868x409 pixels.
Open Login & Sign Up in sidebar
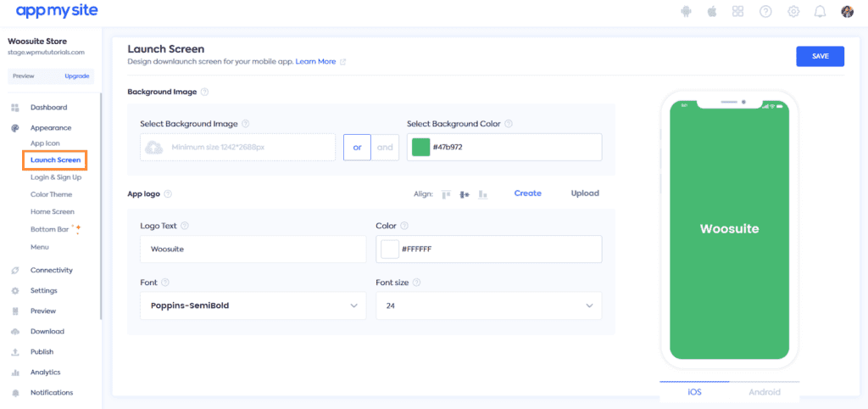tap(56, 177)
